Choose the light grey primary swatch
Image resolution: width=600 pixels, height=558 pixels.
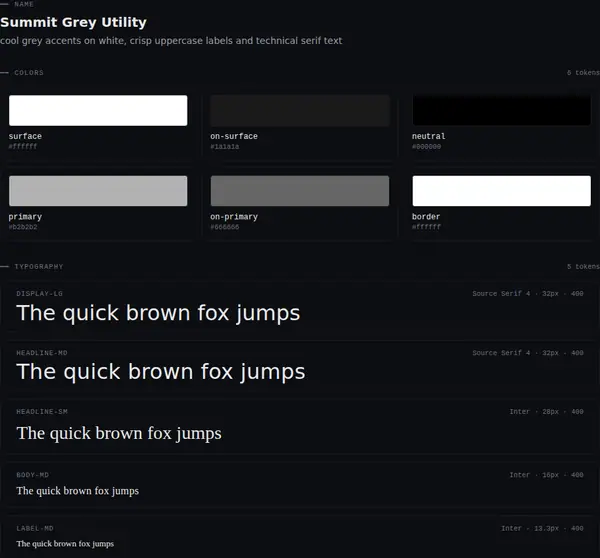coord(98,191)
